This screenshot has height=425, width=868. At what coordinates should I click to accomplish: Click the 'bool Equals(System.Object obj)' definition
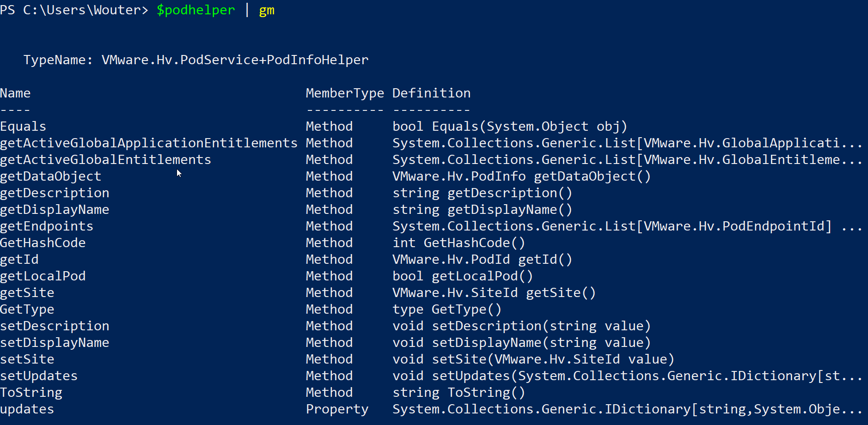coord(510,127)
